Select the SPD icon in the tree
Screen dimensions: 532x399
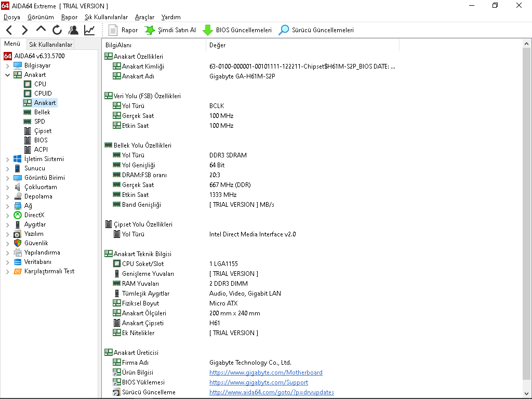[28, 122]
